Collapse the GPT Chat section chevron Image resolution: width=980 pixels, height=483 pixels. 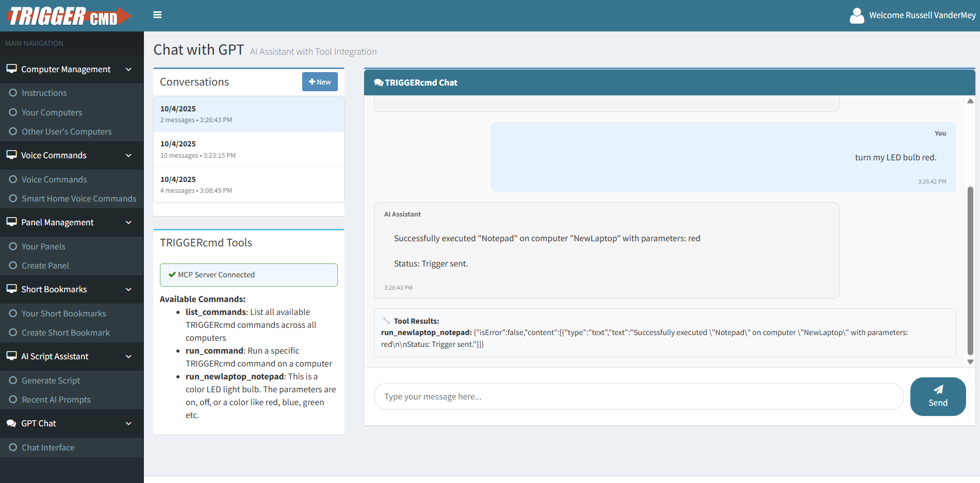pyautogui.click(x=128, y=423)
